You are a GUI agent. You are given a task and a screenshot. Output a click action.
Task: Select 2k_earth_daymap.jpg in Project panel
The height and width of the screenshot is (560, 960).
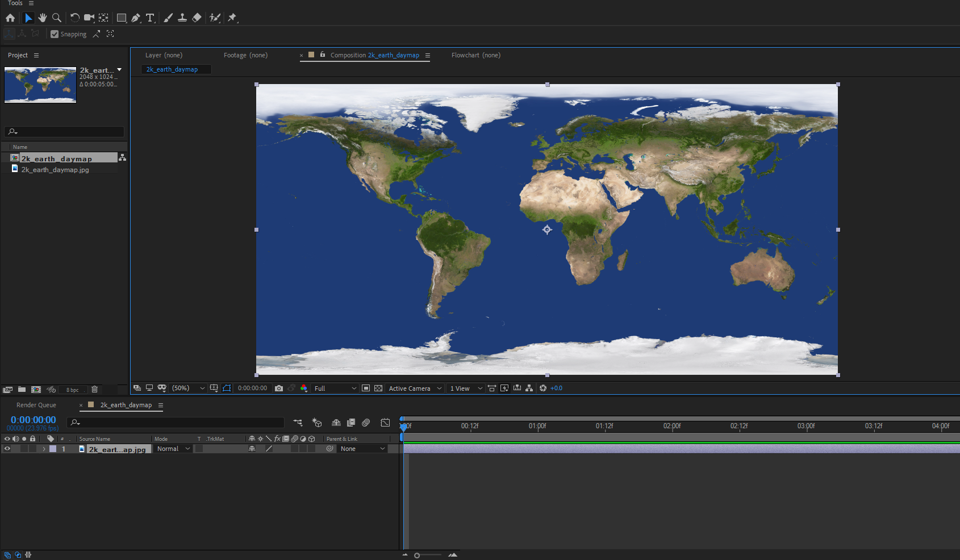tap(55, 170)
